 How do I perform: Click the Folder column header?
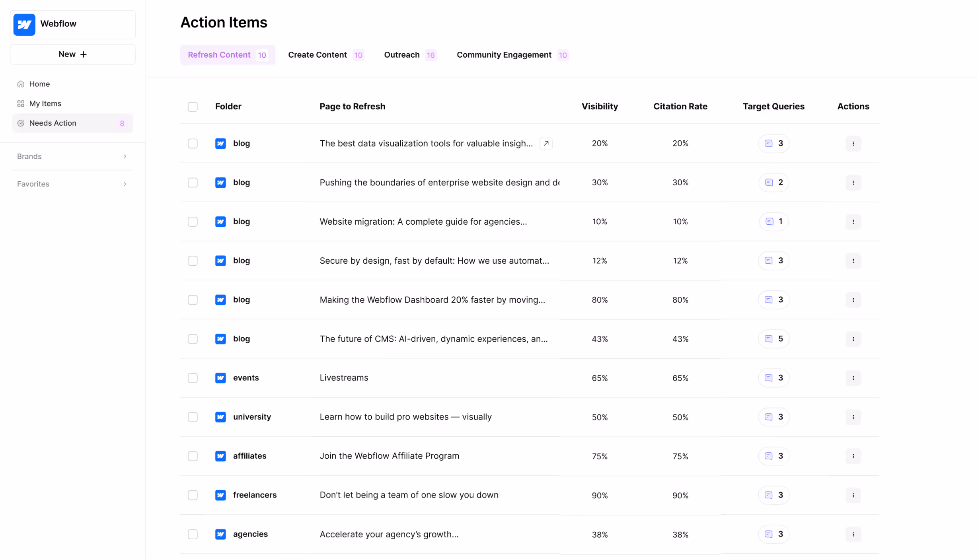tap(228, 107)
